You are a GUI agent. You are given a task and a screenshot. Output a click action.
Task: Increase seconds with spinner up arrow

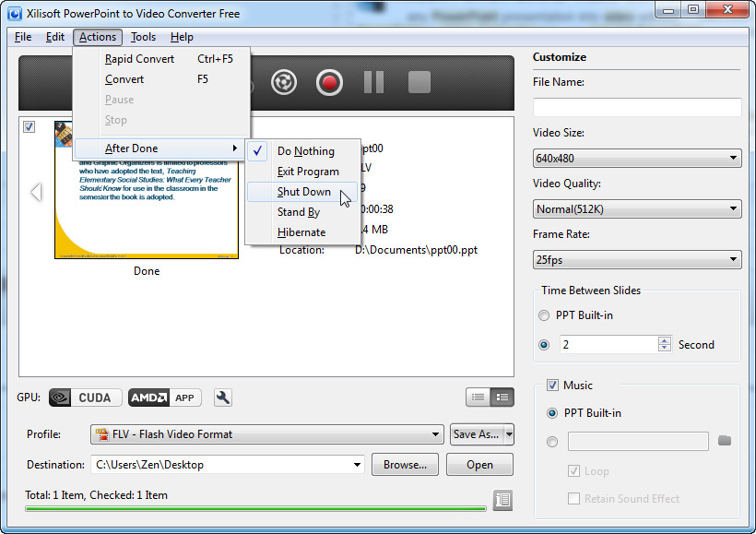coord(665,340)
